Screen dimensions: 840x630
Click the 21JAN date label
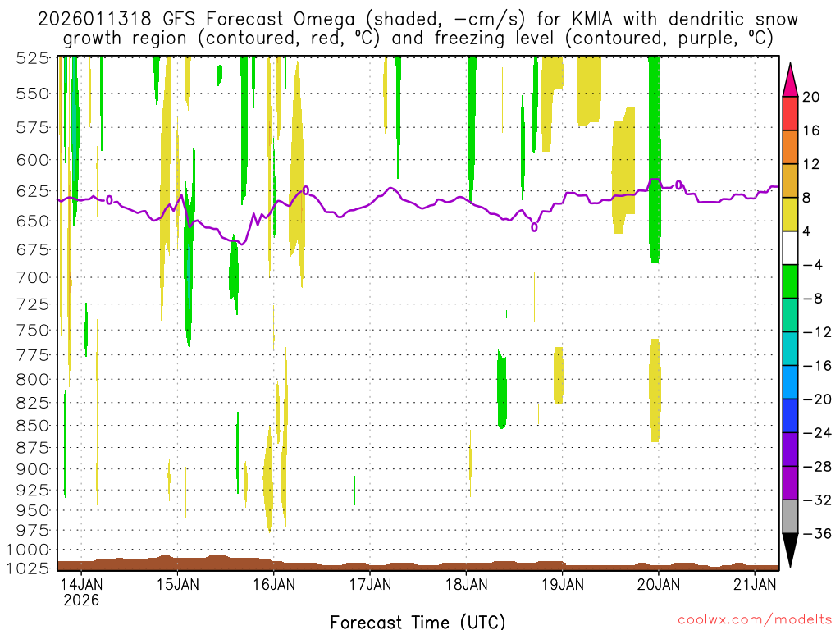(755, 584)
